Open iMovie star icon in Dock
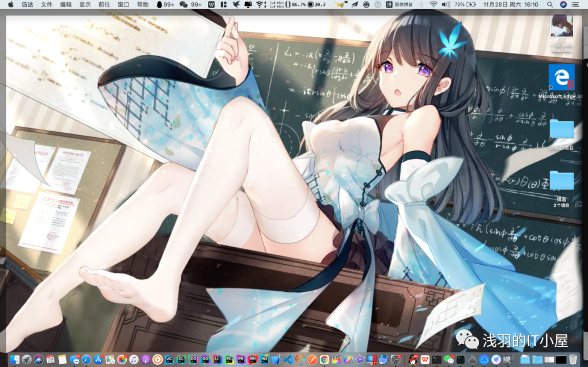The image size is (588, 367). tap(360, 359)
